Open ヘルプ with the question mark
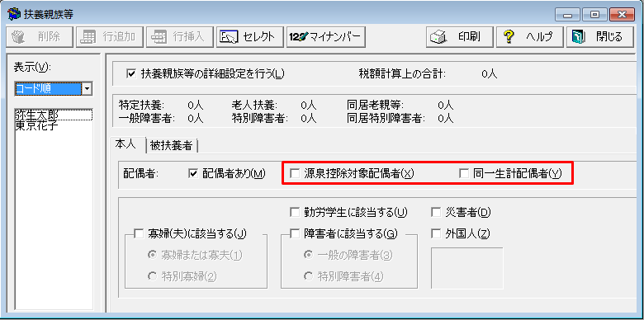Image resolution: width=644 pixels, height=320 pixels. (x=529, y=37)
